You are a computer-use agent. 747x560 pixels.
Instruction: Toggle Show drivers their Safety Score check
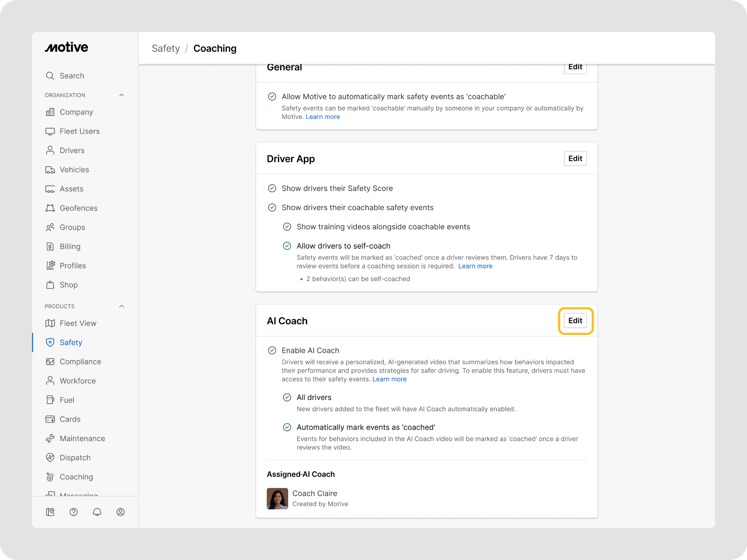tap(272, 188)
